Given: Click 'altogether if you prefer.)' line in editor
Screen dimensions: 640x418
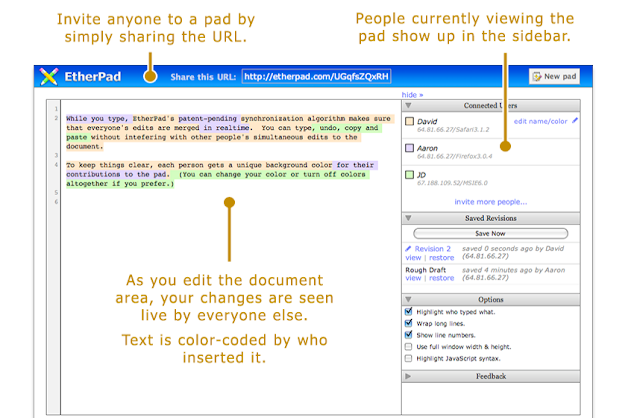Looking at the screenshot, I should [x=120, y=184].
